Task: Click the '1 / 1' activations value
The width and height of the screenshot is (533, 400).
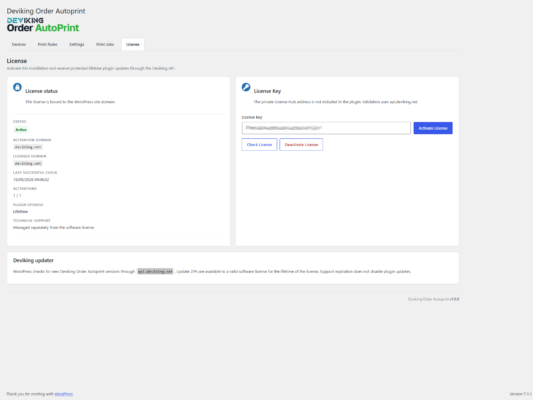Action: pyautogui.click(x=17, y=195)
